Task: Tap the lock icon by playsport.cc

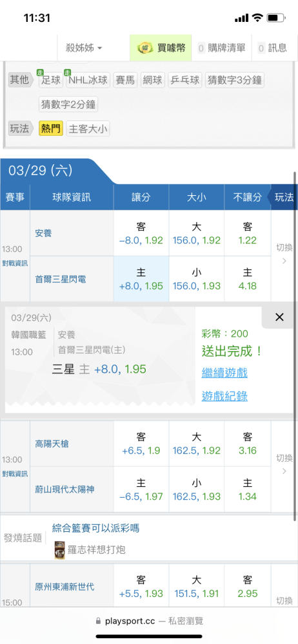Action: click(98, 621)
